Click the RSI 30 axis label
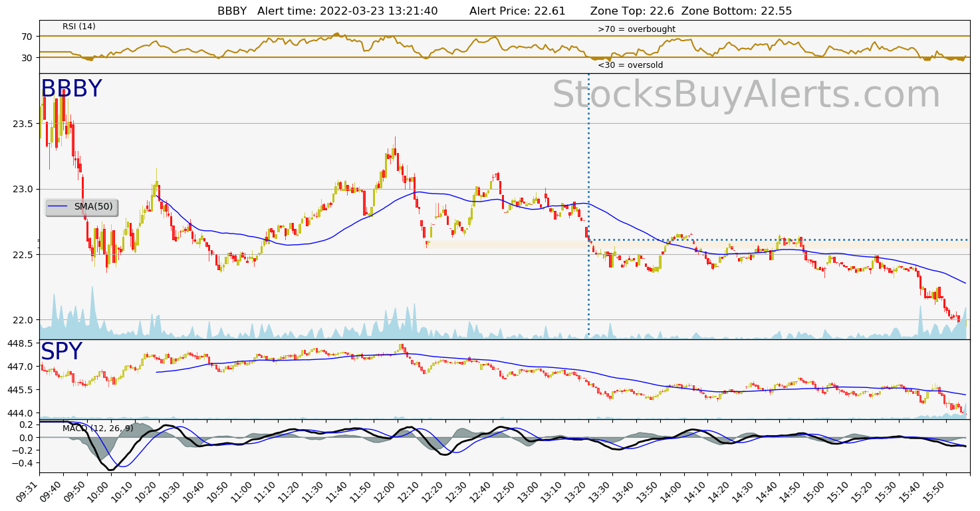 point(27,58)
